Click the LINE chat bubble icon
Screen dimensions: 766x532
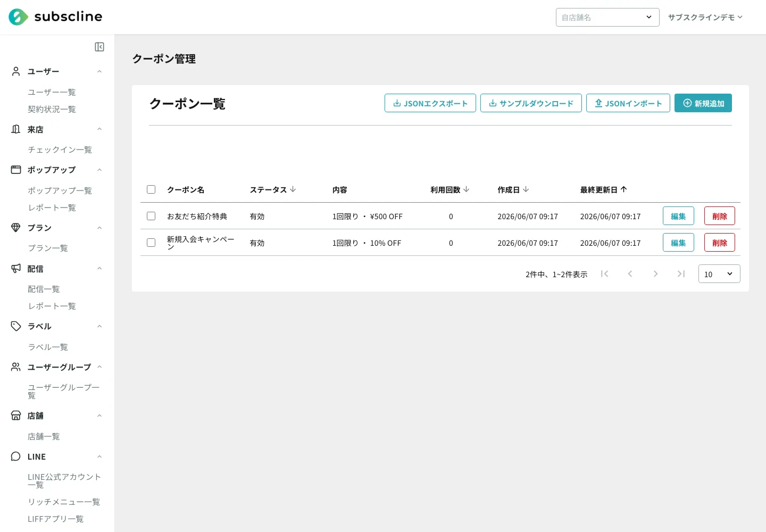coord(16,456)
